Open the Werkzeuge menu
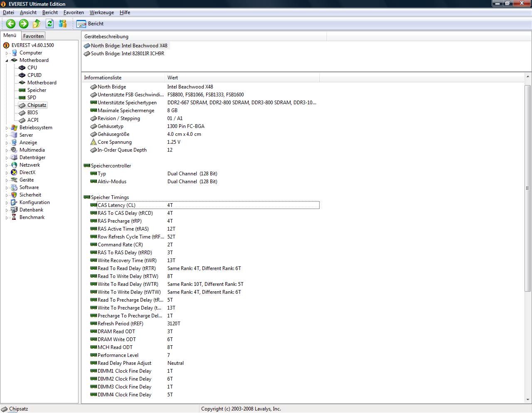Image resolution: width=532 pixels, height=413 pixels. [102, 12]
